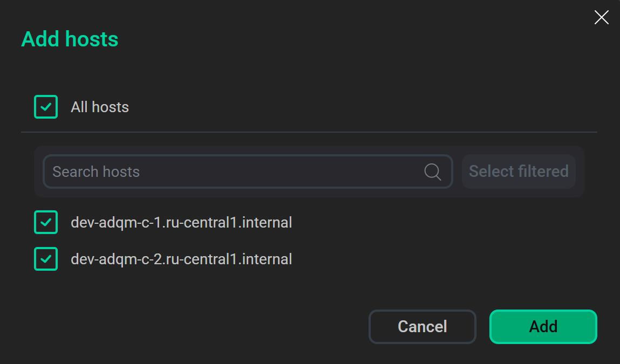This screenshot has height=364, width=620.
Task: Click the "Add hosts" dialog title
Action: [70, 39]
